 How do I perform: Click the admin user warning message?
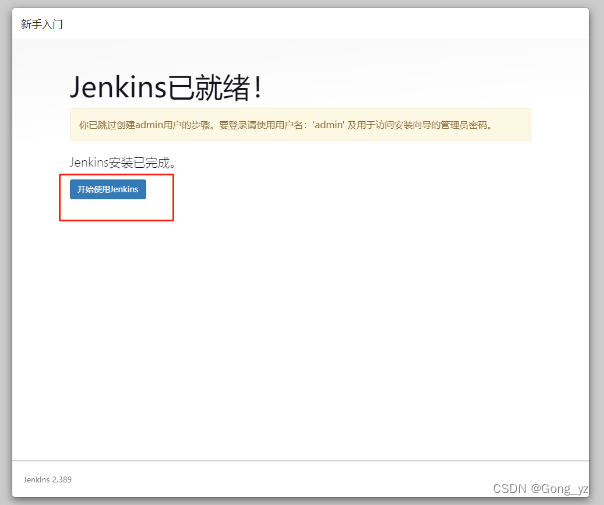300,125
